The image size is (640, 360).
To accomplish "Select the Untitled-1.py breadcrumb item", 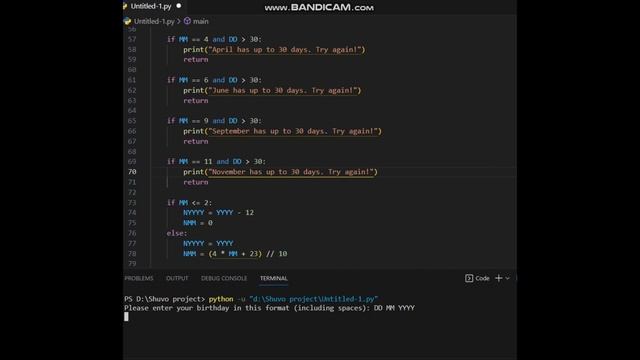I will 154,21.
